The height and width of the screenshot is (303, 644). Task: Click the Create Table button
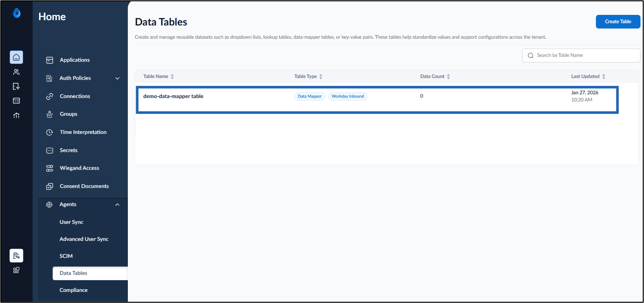click(618, 21)
